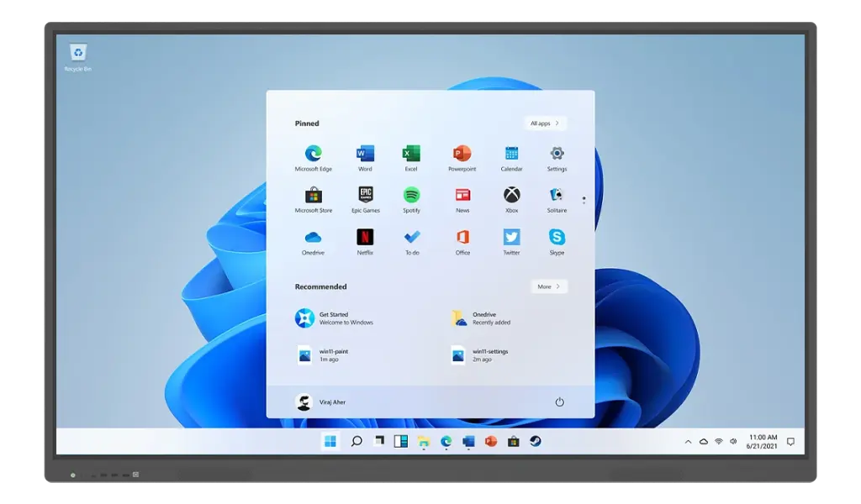Open Excel in the Start menu
The height and width of the screenshot is (504, 861).
click(411, 158)
